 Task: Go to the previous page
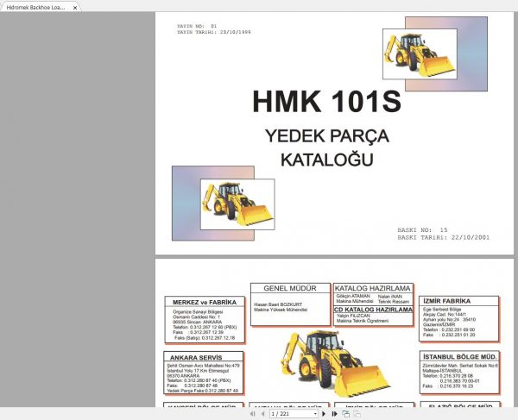tap(263, 414)
